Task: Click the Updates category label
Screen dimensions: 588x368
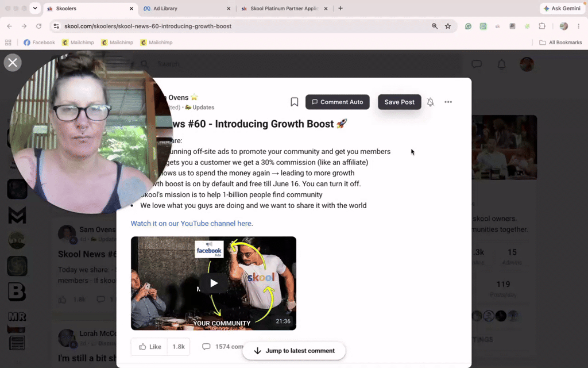Action: pyautogui.click(x=199, y=108)
